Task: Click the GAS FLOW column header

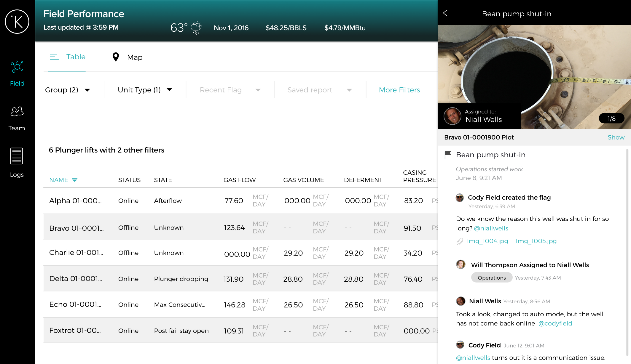Action: 239,180
